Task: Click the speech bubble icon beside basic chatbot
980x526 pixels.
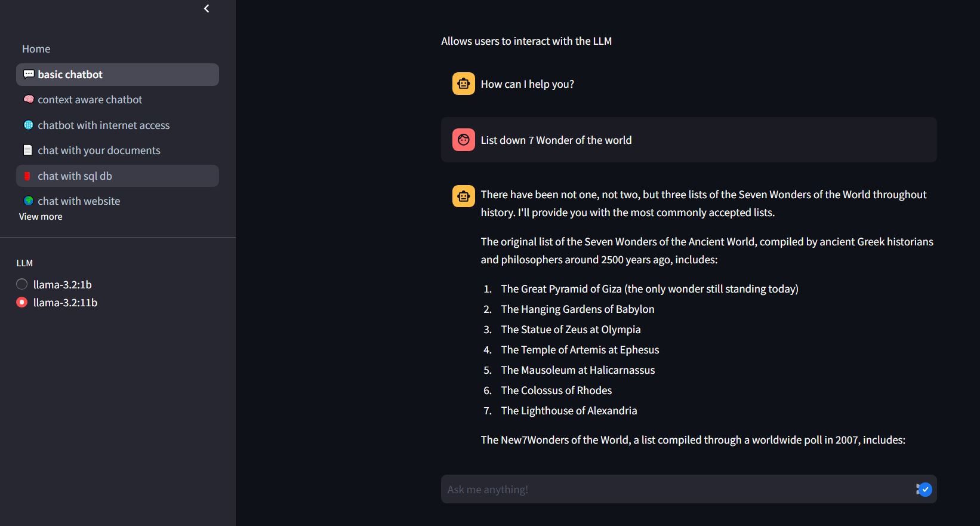Action: click(x=29, y=75)
